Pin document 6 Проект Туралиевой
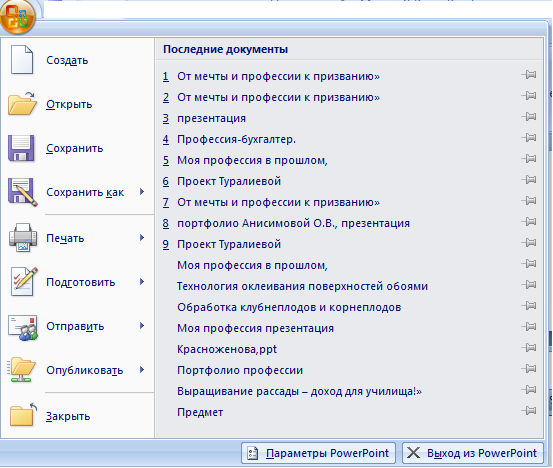553x468 pixels. (529, 180)
